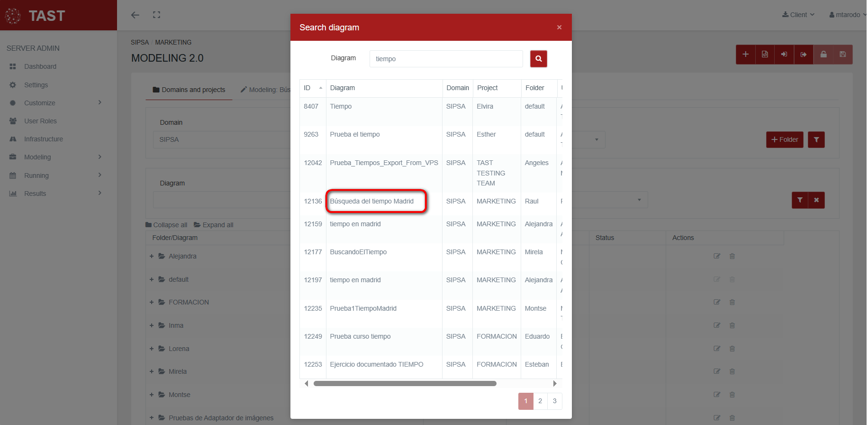Click the open padlock icon

[x=823, y=55]
